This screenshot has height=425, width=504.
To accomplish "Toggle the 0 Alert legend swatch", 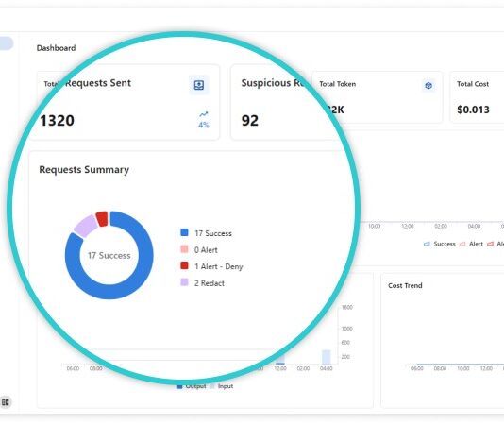I will click(x=184, y=249).
